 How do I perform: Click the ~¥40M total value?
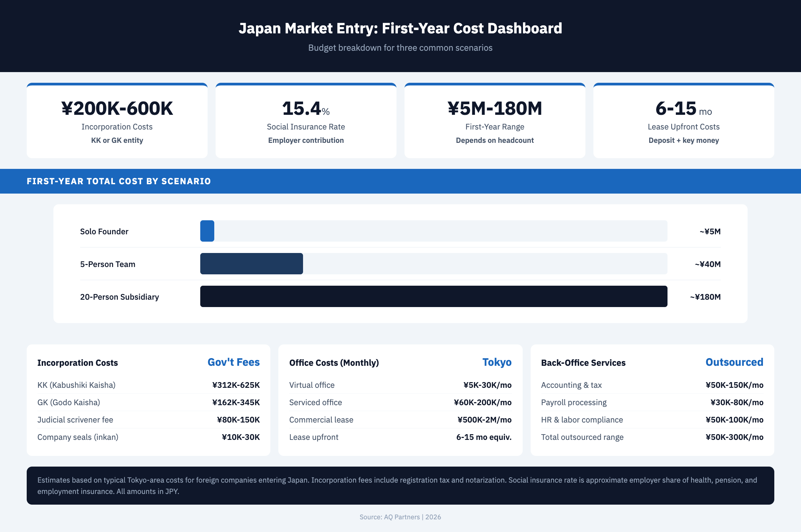click(x=708, y=264)
